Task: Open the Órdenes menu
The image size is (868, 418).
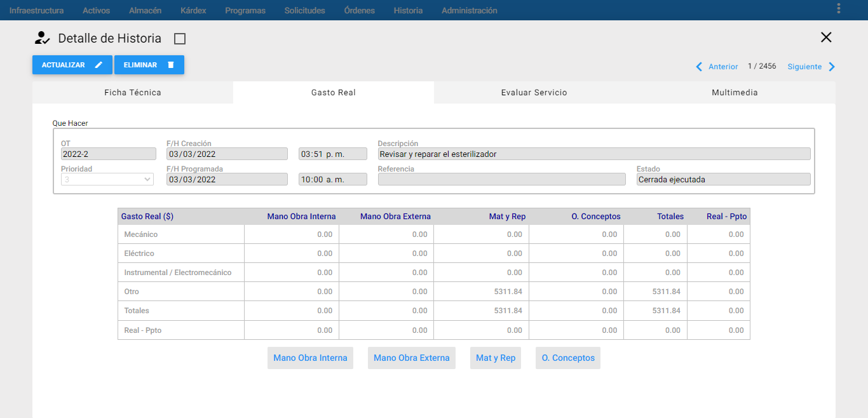Action: point(359,10)
